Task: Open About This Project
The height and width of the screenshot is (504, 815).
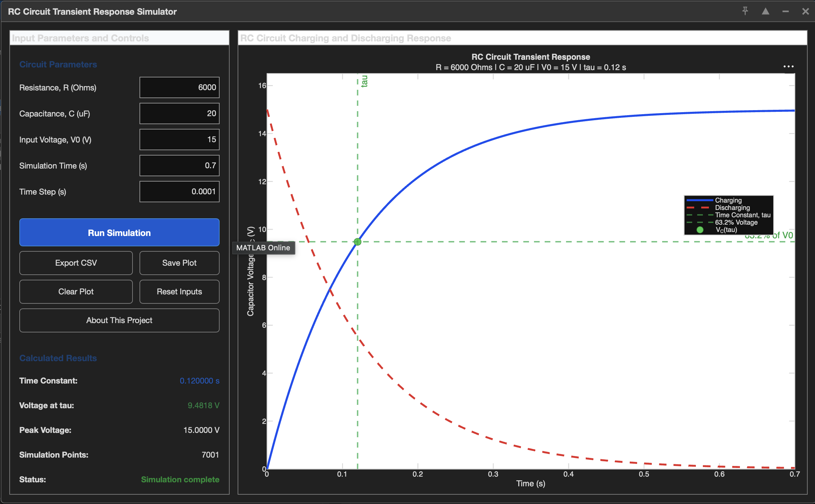Action: [x=119, y=320]
